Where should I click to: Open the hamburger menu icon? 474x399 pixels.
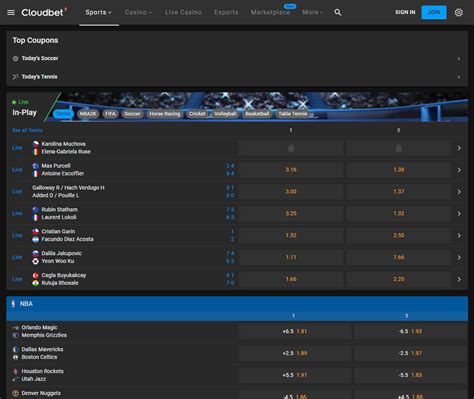11,13
